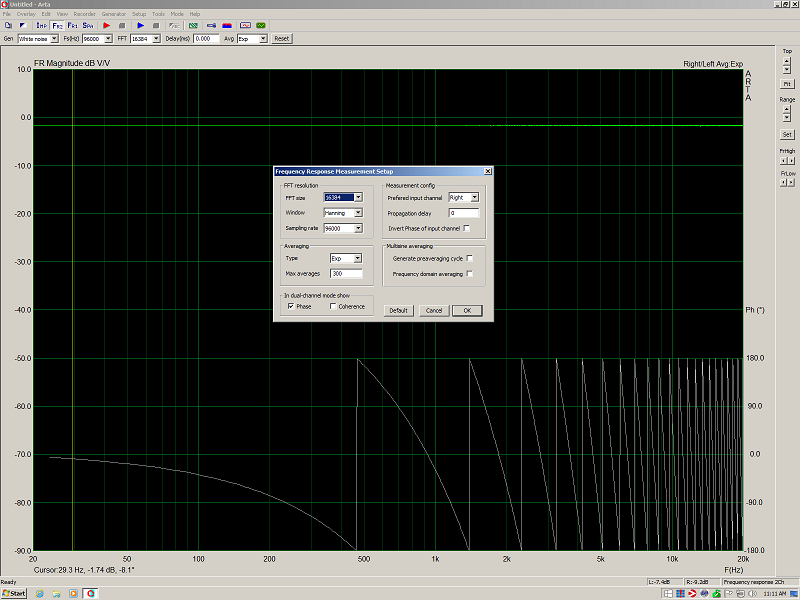Click the blue arrow setup toolbar icon
Screen dimensions: 800x600
coord(211,25)
